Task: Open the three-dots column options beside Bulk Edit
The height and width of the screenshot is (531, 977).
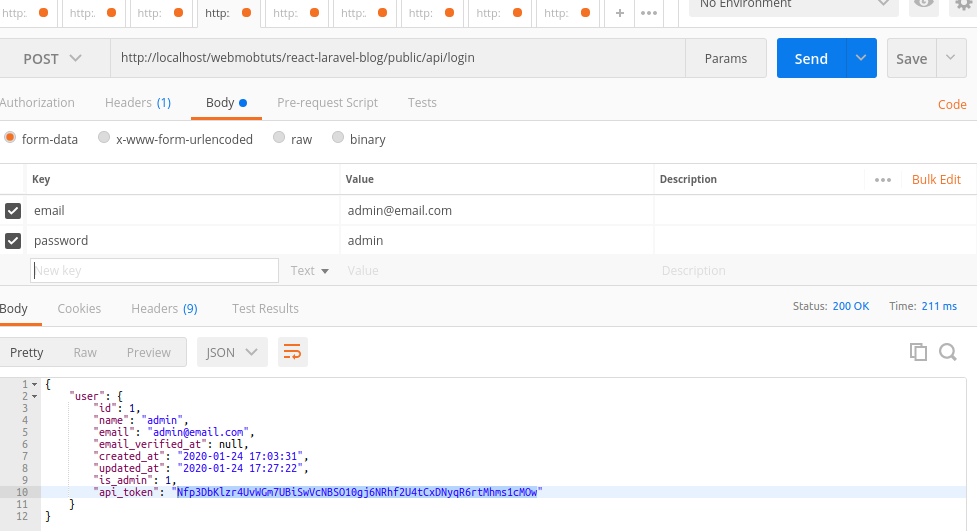Action: (x=882, y=180)
